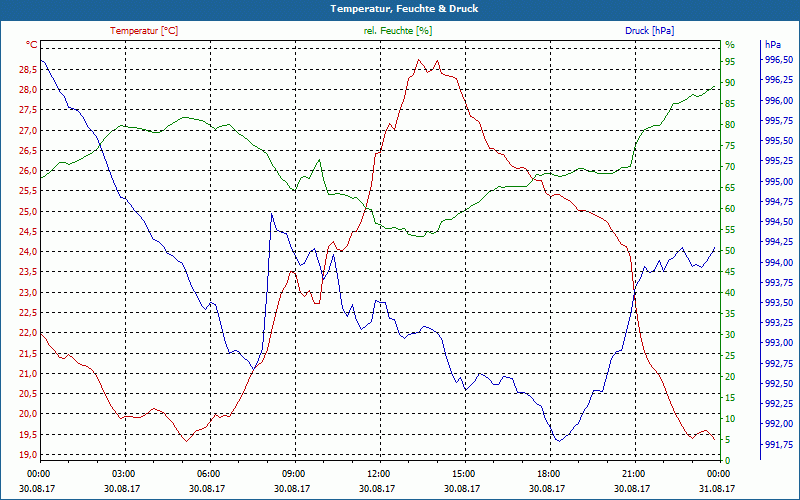The height and width of the screenshot is (500, 800).
Task: Click the 31.08.17 date label
Action: [x=717, y=489]
